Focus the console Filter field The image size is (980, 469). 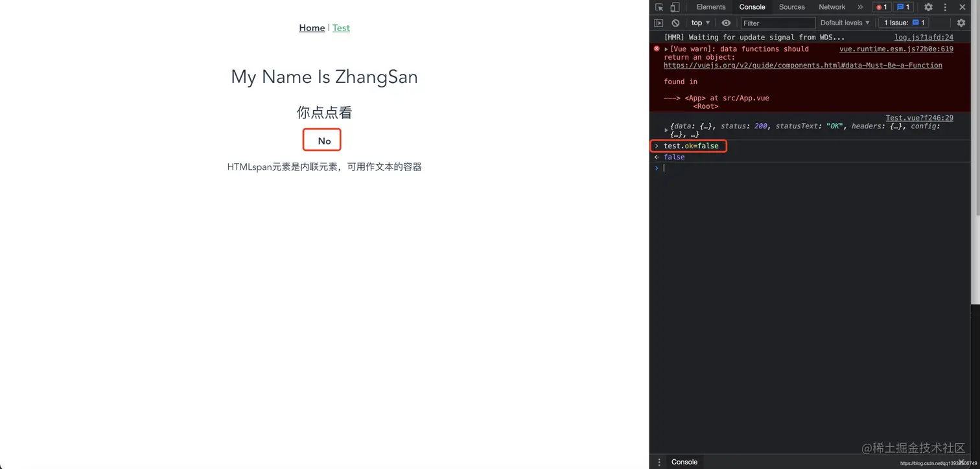coord(778,23)
